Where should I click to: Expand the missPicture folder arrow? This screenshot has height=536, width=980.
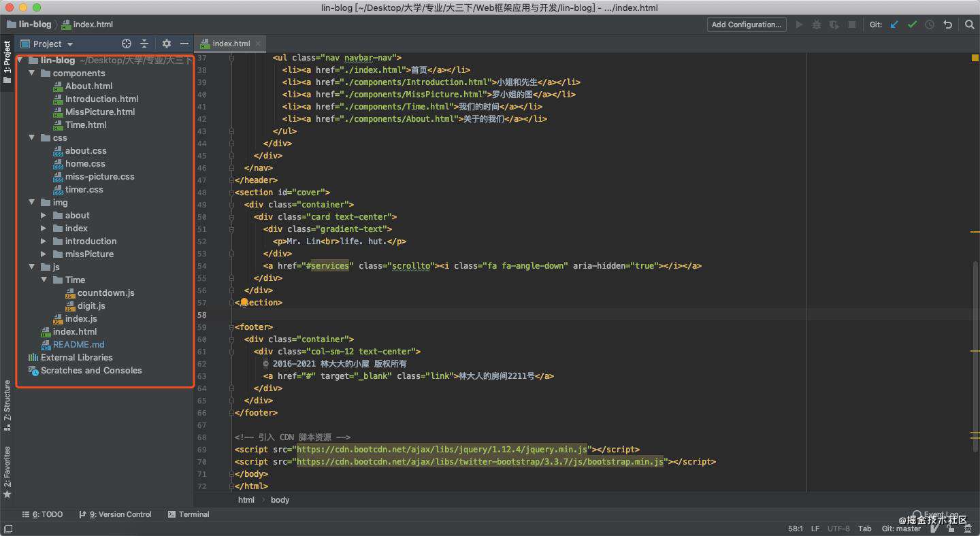coord(44,254)
